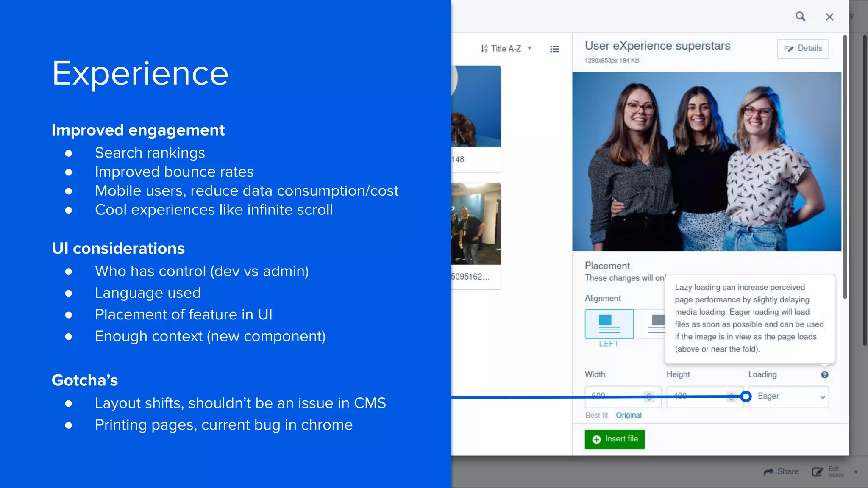Click 'Gotcha's' heading

(84, 380)
